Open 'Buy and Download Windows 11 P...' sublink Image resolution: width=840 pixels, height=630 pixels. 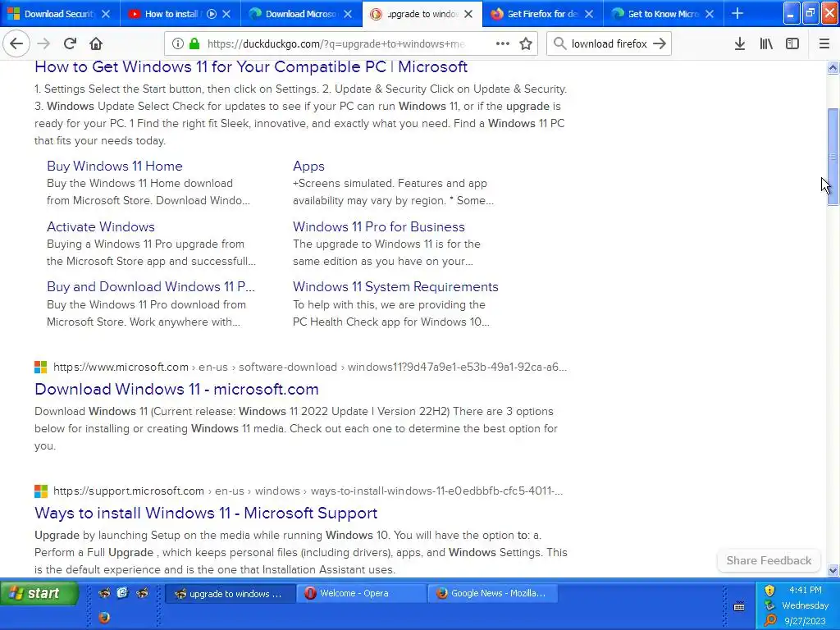151,286
